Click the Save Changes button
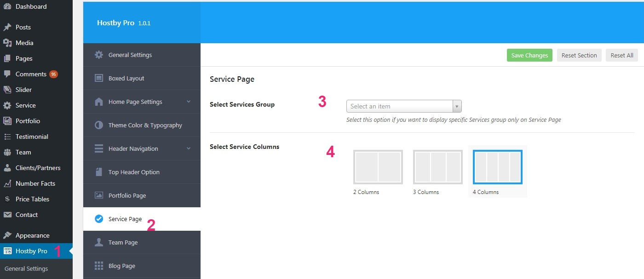Viewport: 644px width, 279px height. pyautogui.click(x=529, y=55)
